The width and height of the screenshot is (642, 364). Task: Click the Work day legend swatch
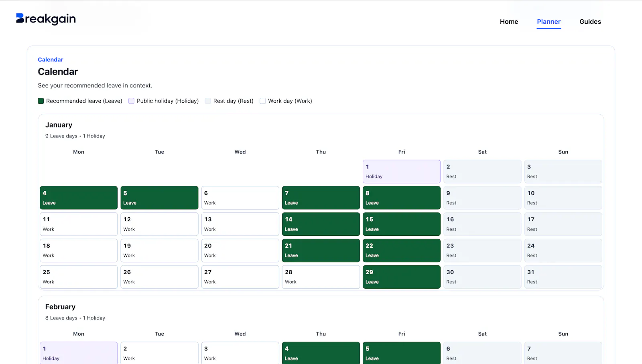click(262, 101)
